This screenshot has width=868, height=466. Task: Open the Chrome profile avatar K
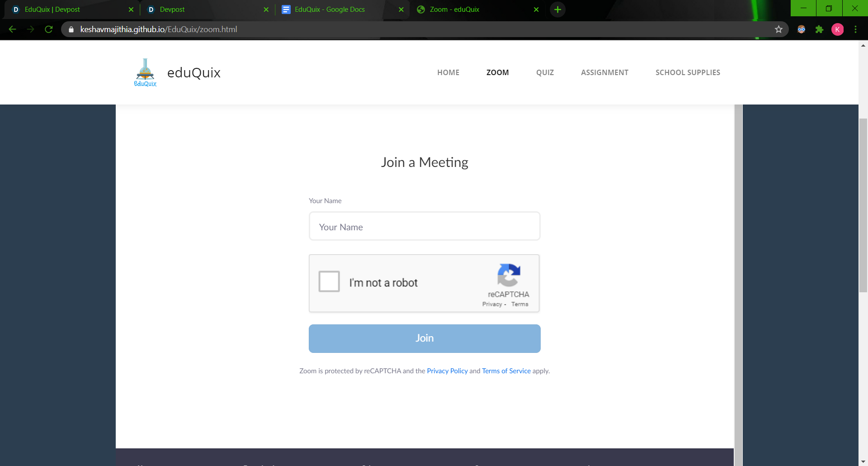coord(837,29)
